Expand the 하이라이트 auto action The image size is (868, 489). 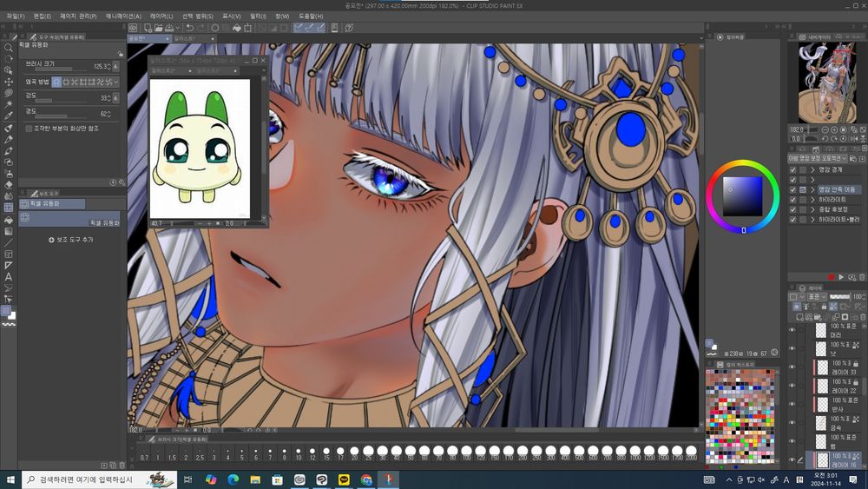pyautogui.click(x=812, y=200)
